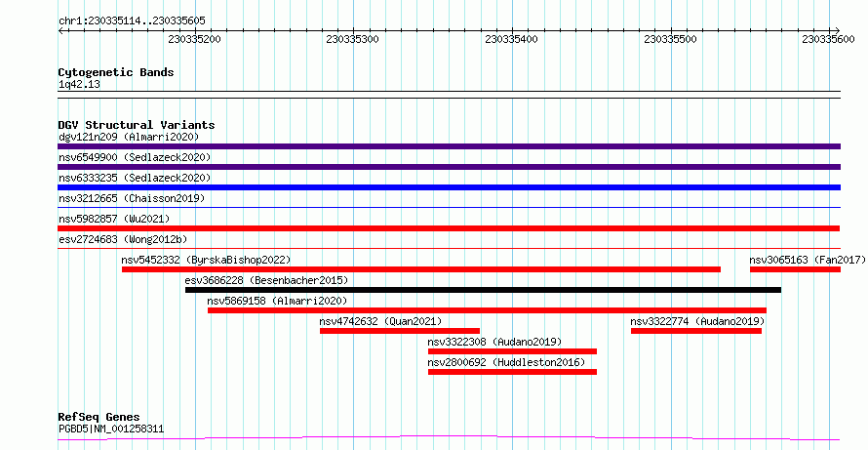Click the 230335300 ruler tick label
This screenshot has height=450, width=868.
tap(353, 39)
